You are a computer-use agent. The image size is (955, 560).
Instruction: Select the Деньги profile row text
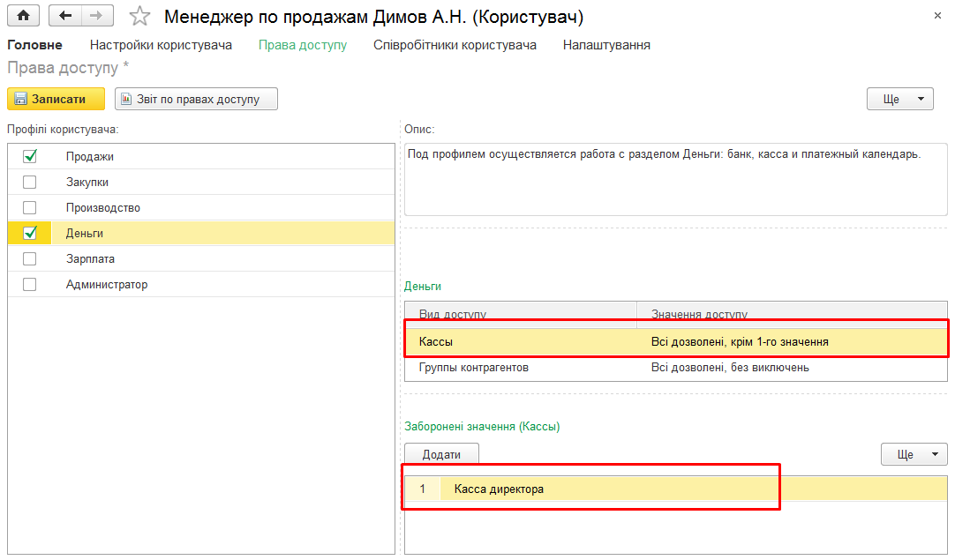[x=85, y=233]
